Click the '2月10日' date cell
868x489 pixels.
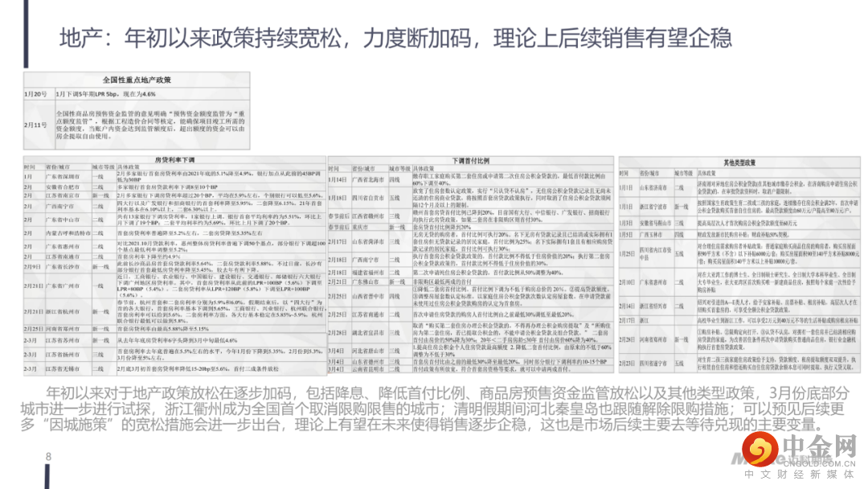627,281
